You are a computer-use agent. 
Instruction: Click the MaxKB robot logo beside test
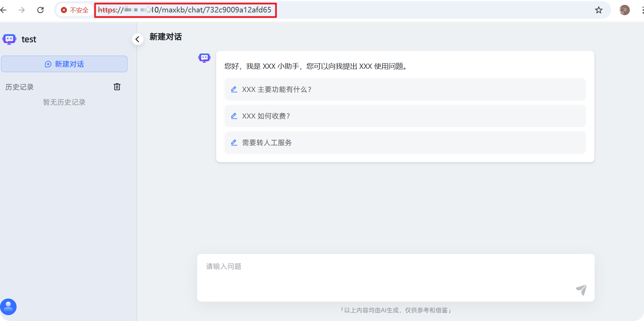click(x=9, y=39)
